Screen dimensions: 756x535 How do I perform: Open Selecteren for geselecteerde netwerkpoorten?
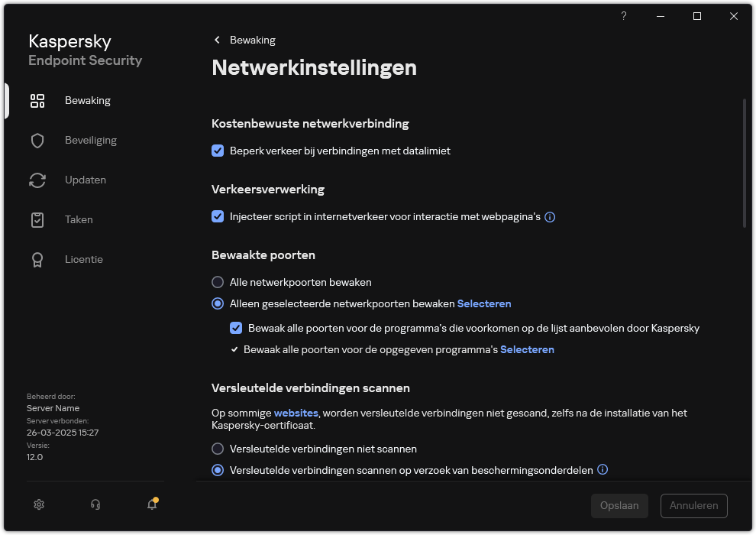tap(484, 303)
